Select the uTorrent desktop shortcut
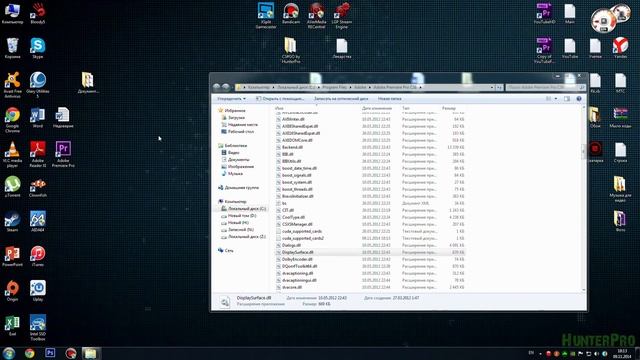Image resolution: width=640 pixels, height=360 pixels. click(x=12, y=187)
